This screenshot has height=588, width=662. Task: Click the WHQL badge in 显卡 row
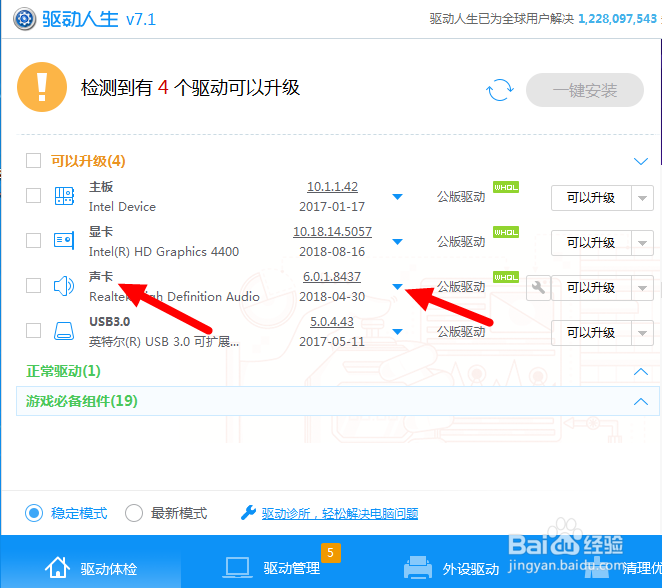tap(506, 232)
